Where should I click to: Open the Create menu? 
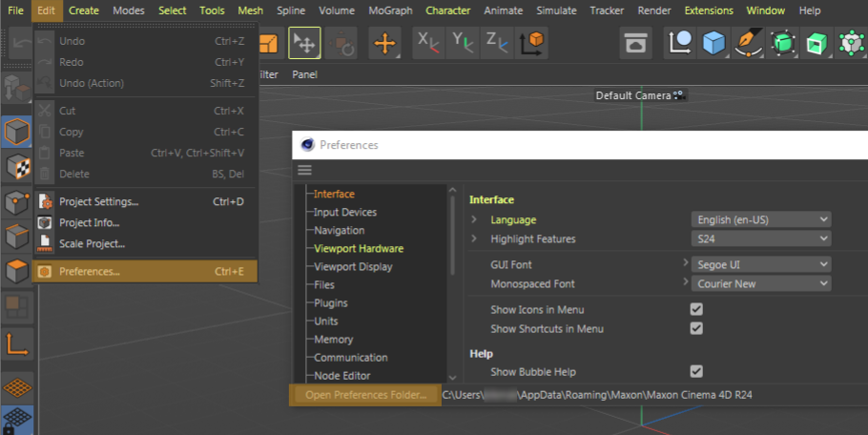(x=84, y=10)
